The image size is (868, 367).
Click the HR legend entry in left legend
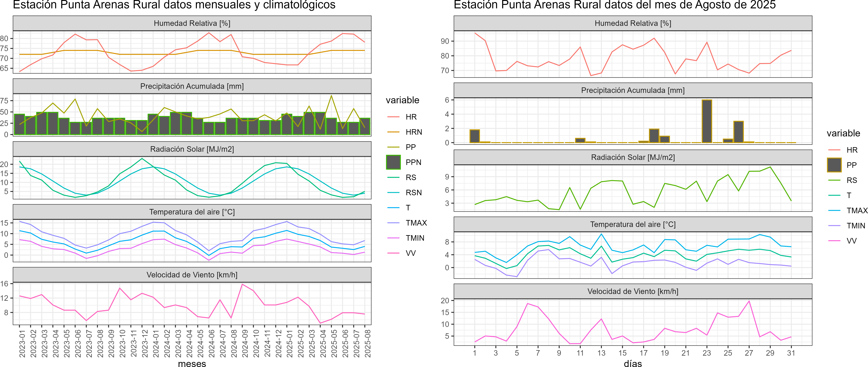[x=411, y=117]
